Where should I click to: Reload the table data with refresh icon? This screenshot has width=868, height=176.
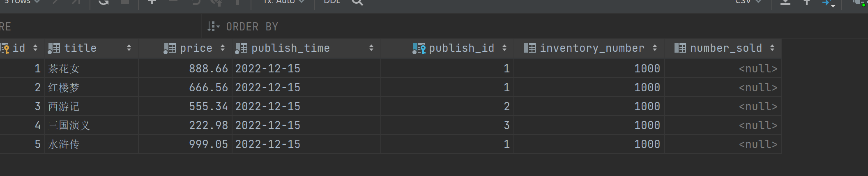pos(104,2)
